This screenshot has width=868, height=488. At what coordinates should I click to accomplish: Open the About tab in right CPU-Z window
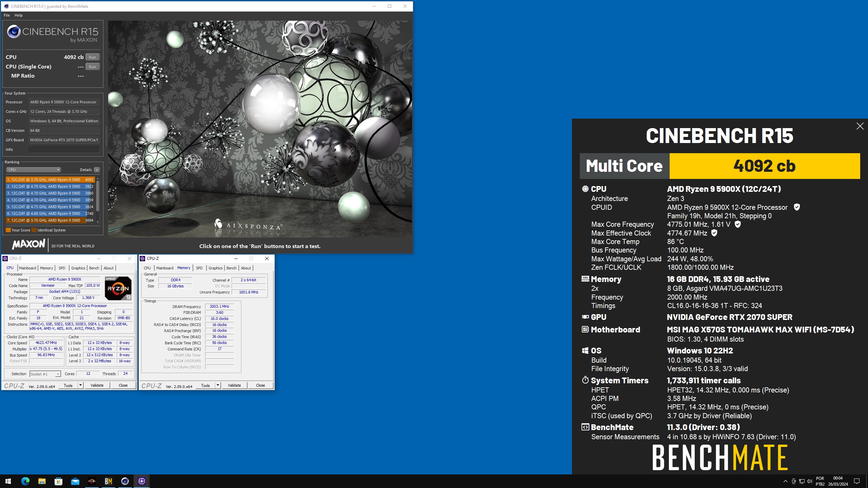[x=246, y=268]
